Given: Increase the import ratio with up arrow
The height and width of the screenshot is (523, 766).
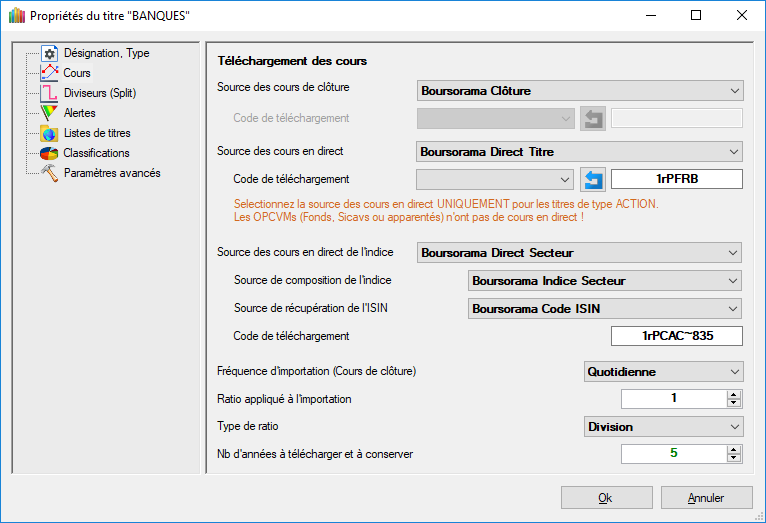Looking at the screenshot, I should coord(734,395).
